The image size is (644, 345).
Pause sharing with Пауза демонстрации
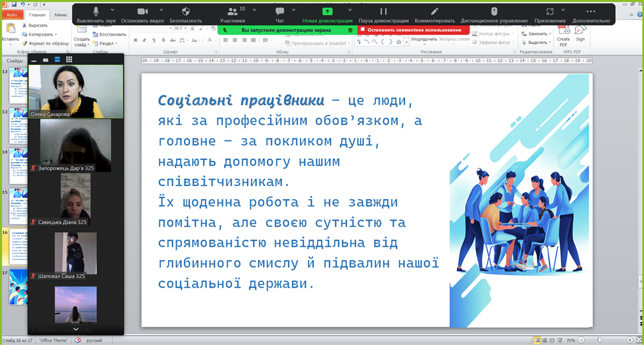[x=383, y=12]
